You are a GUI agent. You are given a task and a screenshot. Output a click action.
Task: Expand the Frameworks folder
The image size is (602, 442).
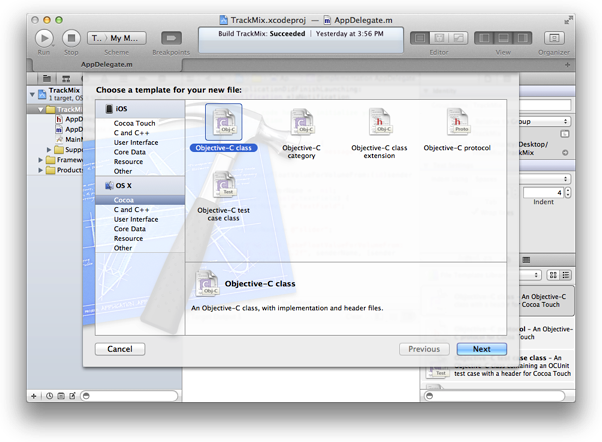40,160
